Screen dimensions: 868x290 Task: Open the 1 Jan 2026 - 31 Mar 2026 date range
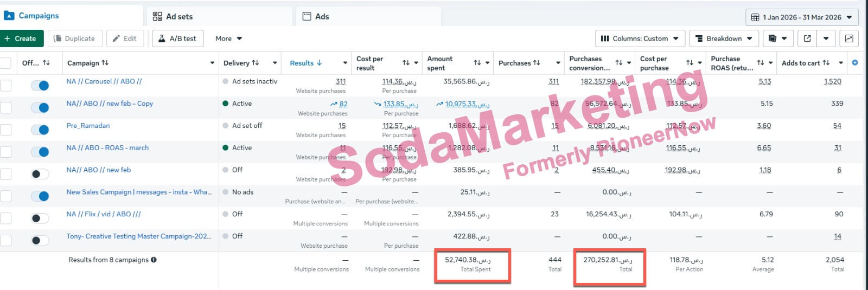(802, 17)
